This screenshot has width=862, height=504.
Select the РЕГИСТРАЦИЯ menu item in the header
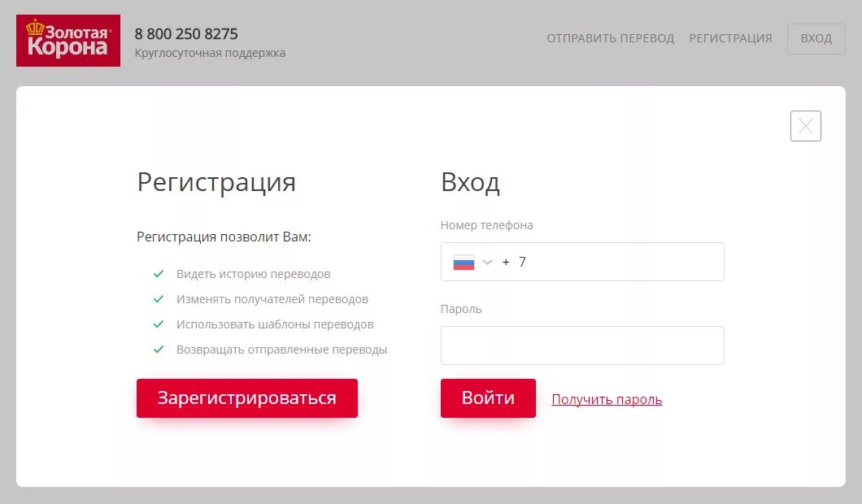pyautogui.click(x=730, y=38)
